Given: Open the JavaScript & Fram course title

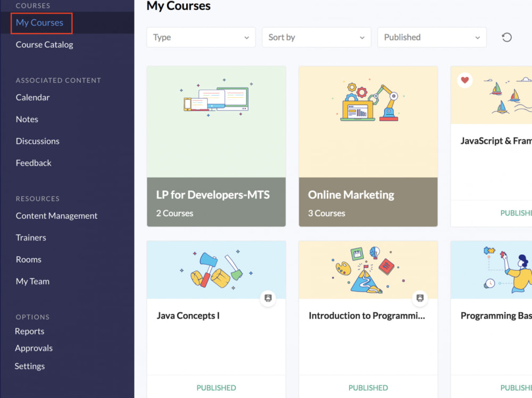Looking at the screenshot, I should pos(496,141).
